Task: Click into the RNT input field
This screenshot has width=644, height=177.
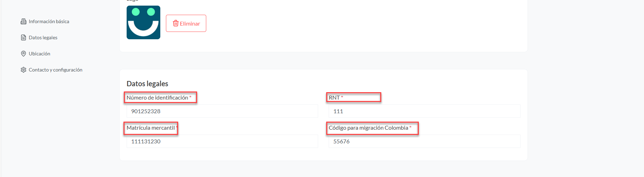Action: click(x=424, y=111)
